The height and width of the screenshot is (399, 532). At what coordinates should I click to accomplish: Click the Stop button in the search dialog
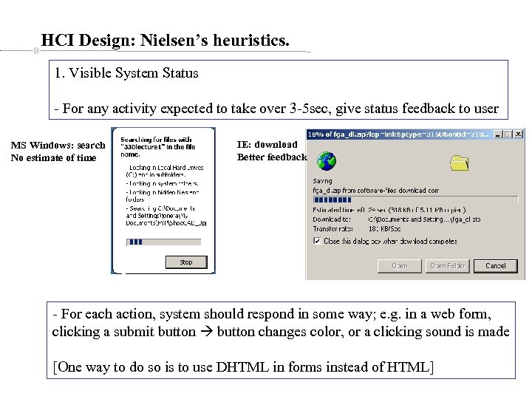186,262
